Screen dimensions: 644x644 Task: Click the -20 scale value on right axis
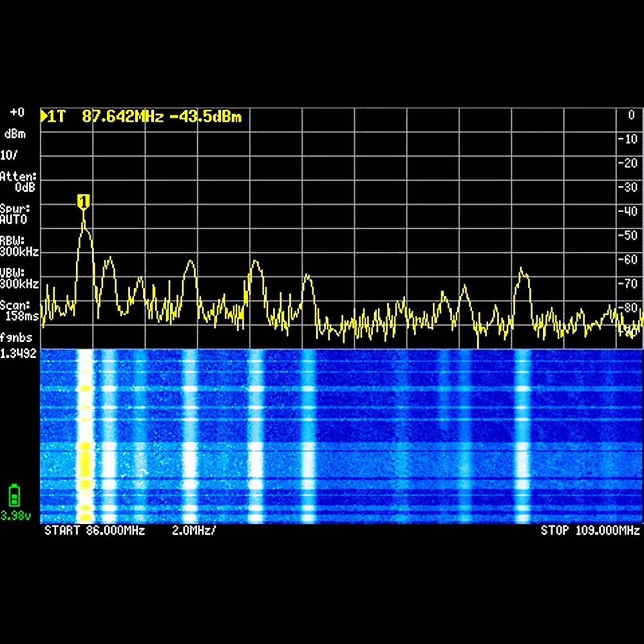coord(628,163)
